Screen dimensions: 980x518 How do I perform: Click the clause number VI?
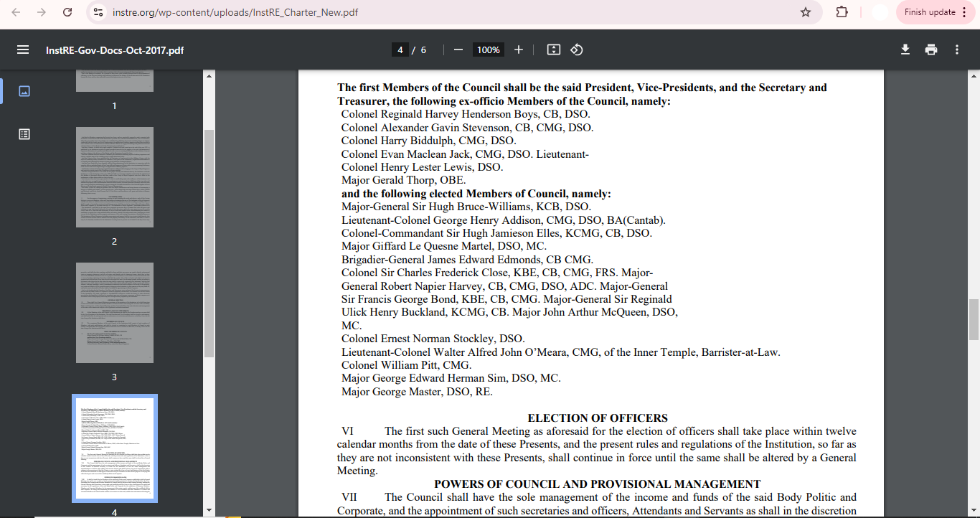pos(347,432)
